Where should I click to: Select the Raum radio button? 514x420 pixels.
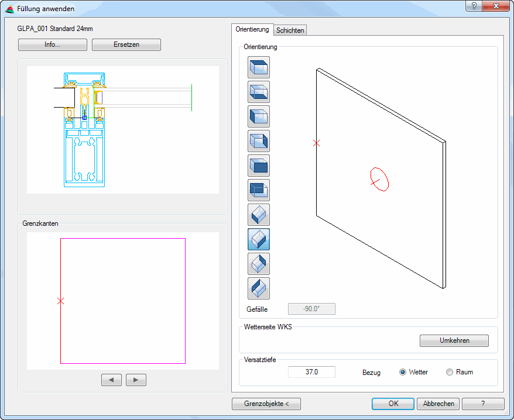(x=450, y=372)
